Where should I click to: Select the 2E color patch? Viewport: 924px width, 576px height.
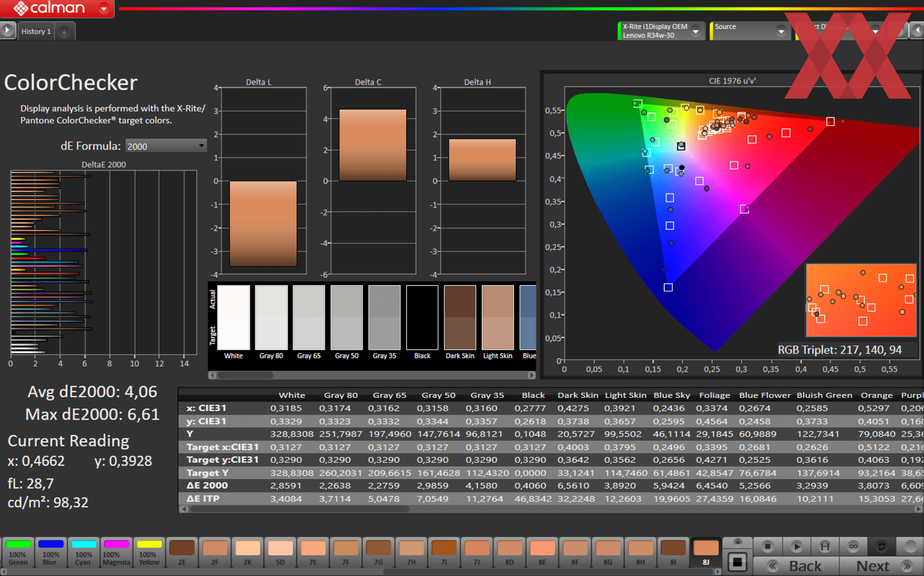click(182, 552)
